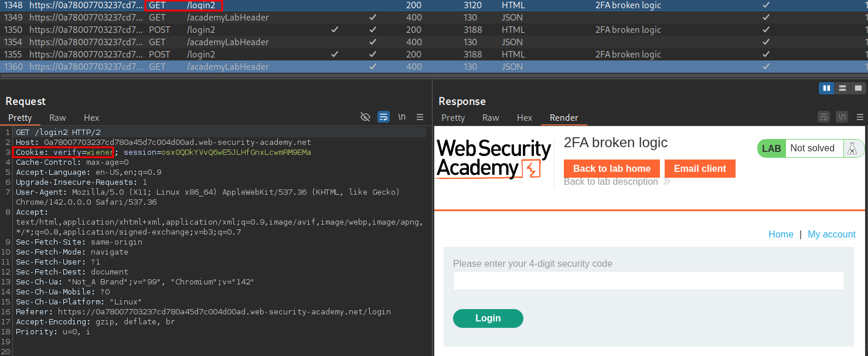Click the word wrap icon in Response panel
The height and width of the screenshot is (356, 868).
pos(823,117)
